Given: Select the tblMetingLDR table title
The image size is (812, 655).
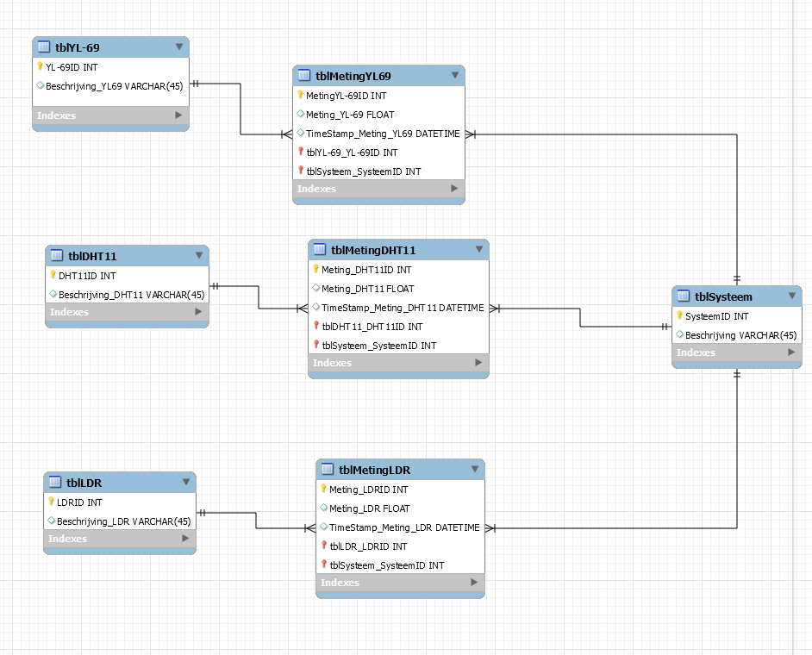Looking at the screenshot, I should [374, 471].
